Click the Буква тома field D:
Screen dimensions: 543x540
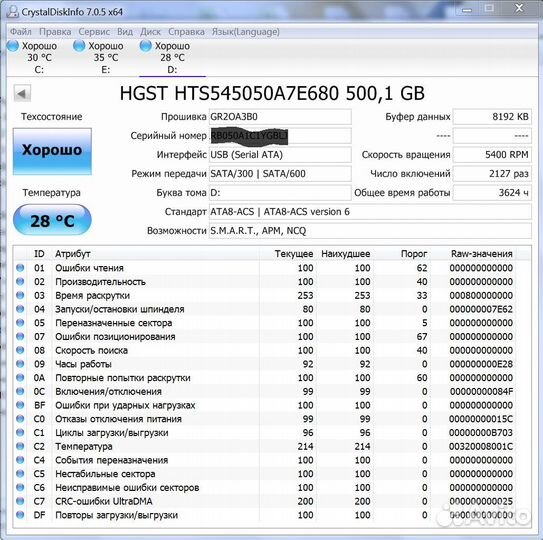click(x=280, y=193)
